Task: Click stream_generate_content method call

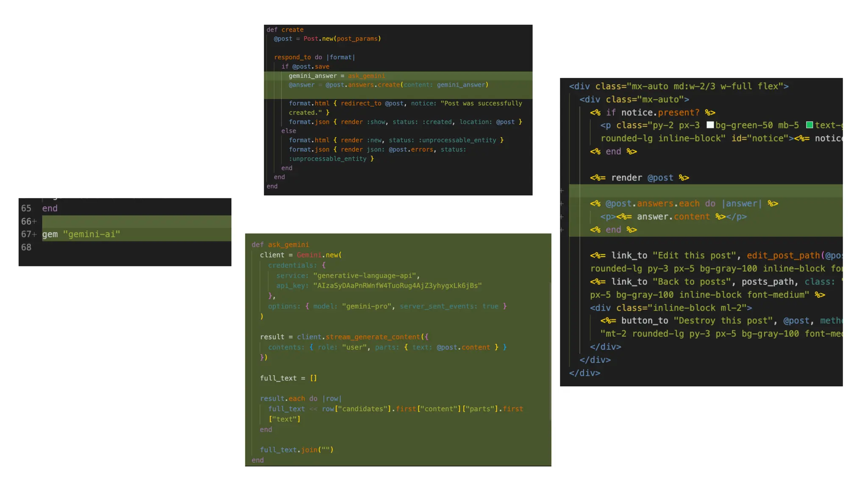Action: (373, 337)
